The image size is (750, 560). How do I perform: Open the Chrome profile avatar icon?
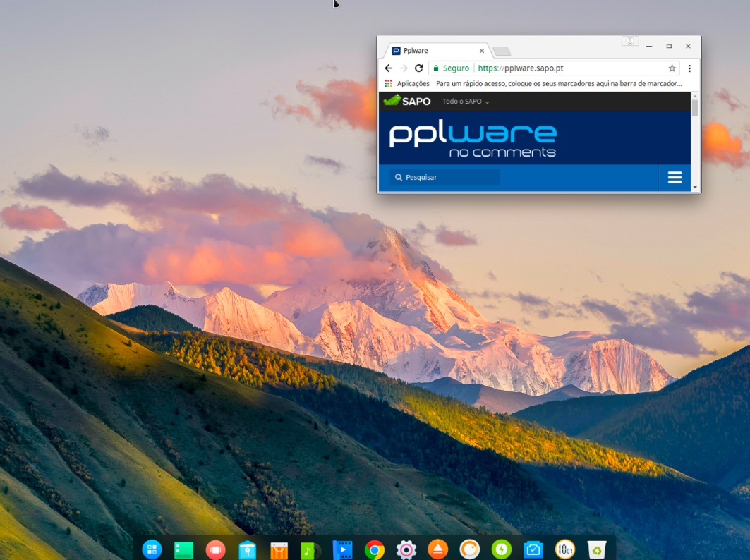coord(629,42)
